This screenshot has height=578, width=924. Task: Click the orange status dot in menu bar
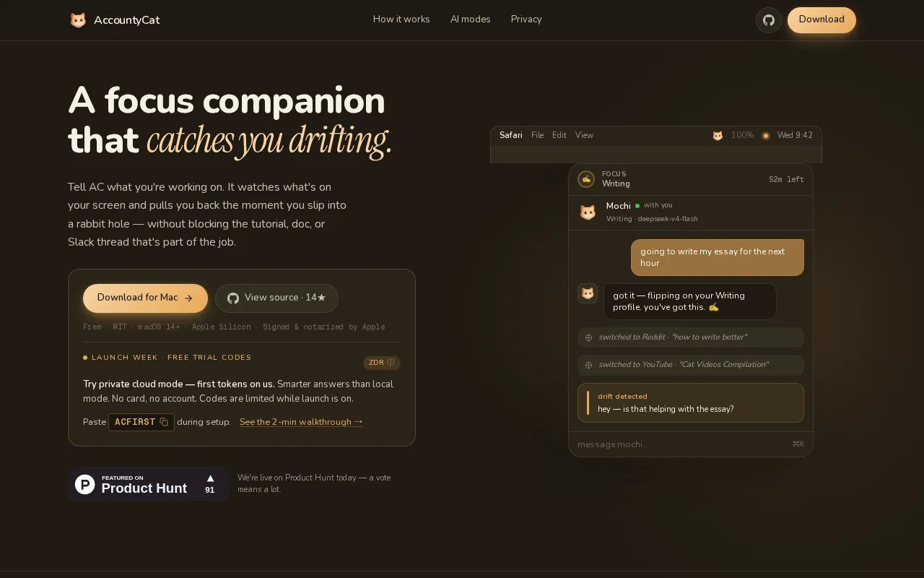tap(766, 136)
